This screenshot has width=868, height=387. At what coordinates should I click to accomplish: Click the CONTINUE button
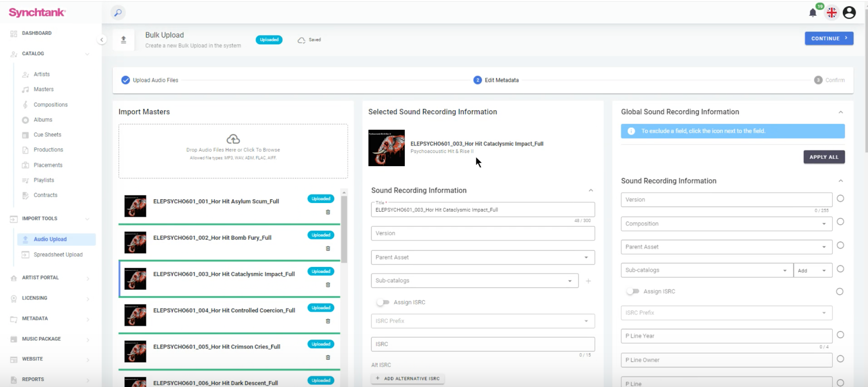pyautogui.click(x=828, y=39)
